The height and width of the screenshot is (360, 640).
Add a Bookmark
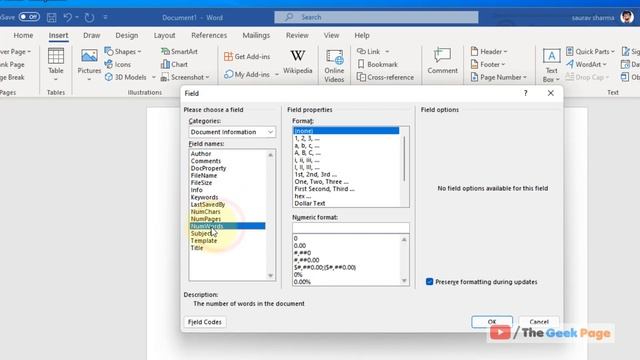point(377,64)
